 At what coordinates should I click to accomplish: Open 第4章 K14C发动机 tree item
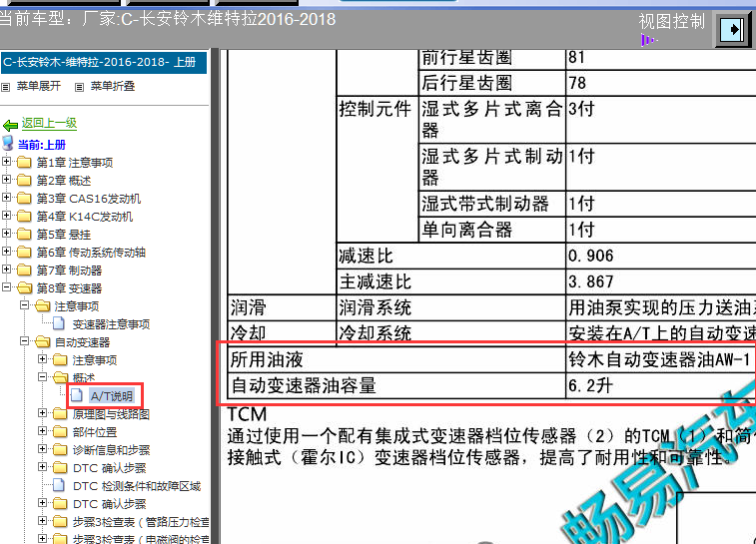pyautogui.click(x=85, y=217)
